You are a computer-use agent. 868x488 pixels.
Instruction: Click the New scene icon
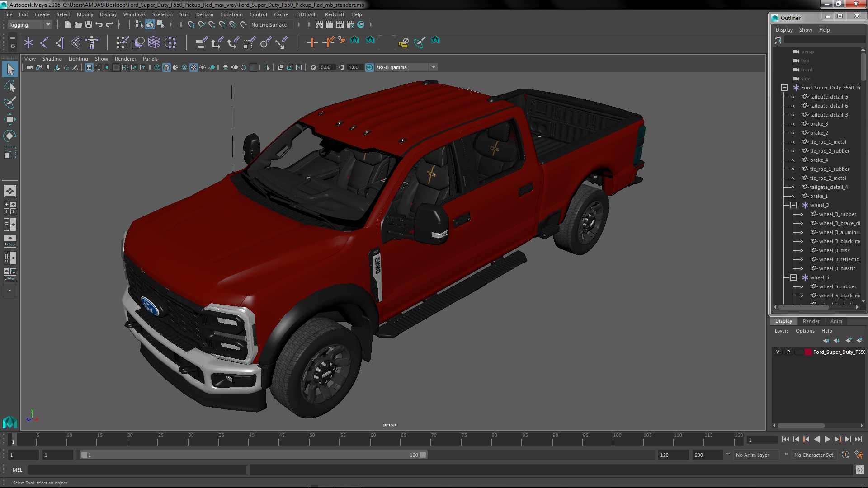tap(67, 25)
